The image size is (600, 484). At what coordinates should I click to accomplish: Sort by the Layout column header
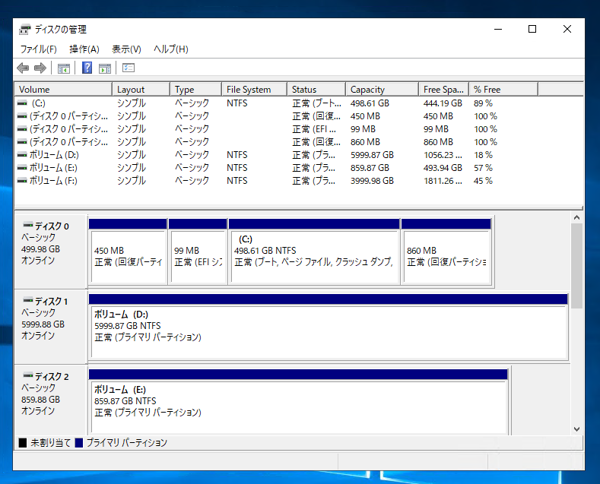pos(141,90)
